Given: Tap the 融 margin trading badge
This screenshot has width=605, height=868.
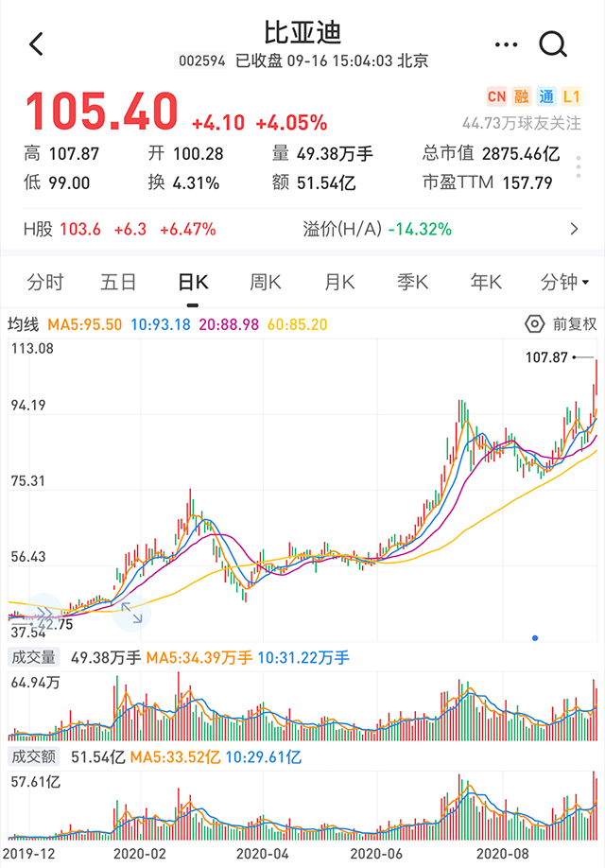Looking at the screenshot, I should point(521,96).
